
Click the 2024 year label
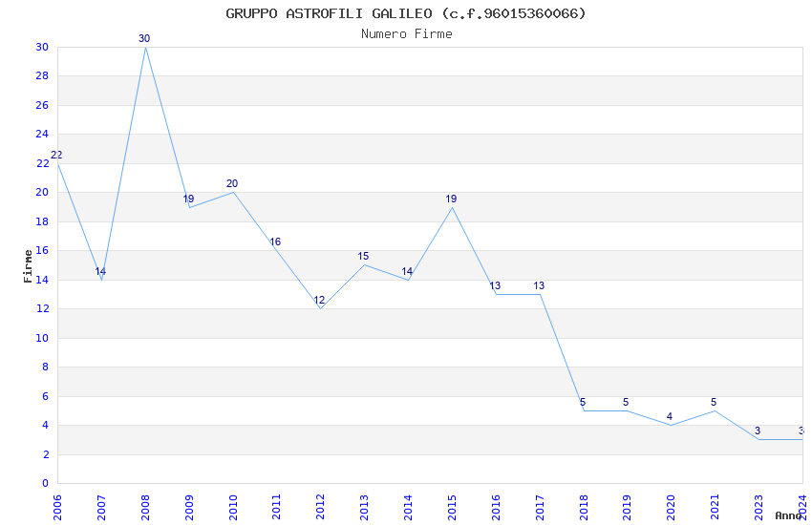coord(802,508)
